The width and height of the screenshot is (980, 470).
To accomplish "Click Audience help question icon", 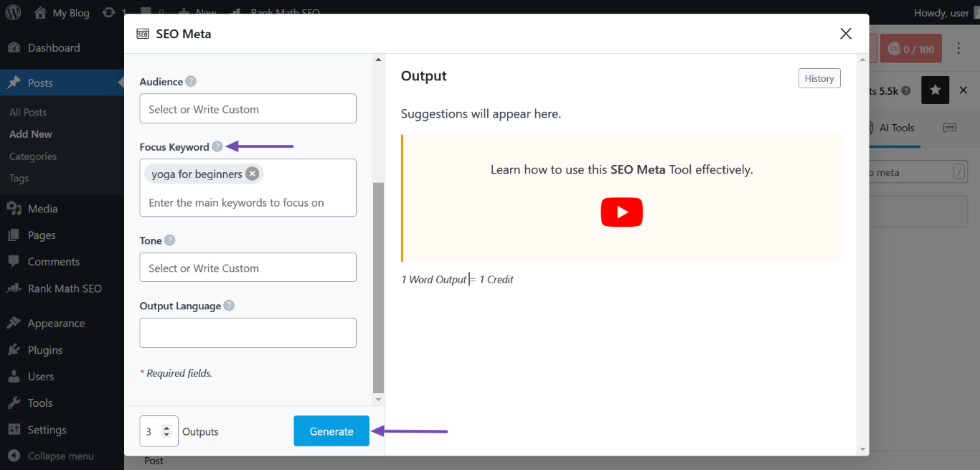I will 191,82.
